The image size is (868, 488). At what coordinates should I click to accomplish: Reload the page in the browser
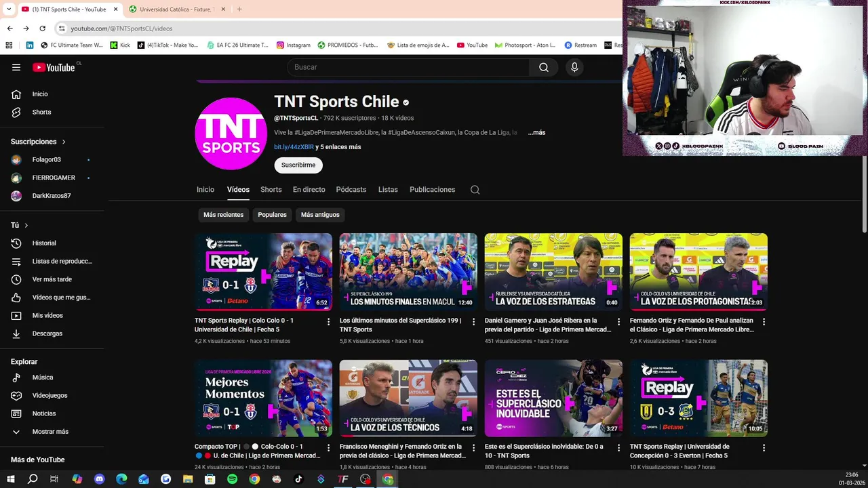coord(42,28)
